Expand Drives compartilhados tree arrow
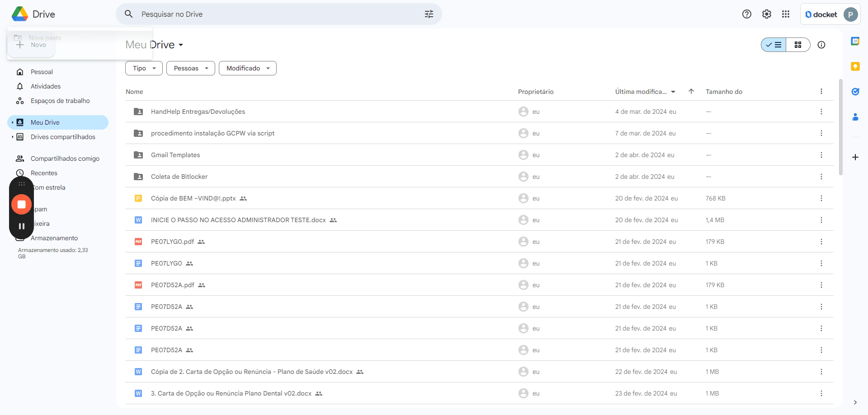The image size is (868, 415). 12,137
